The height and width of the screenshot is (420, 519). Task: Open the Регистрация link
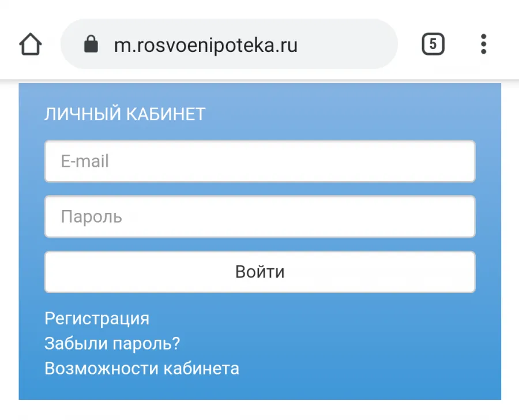pos(97,318)
